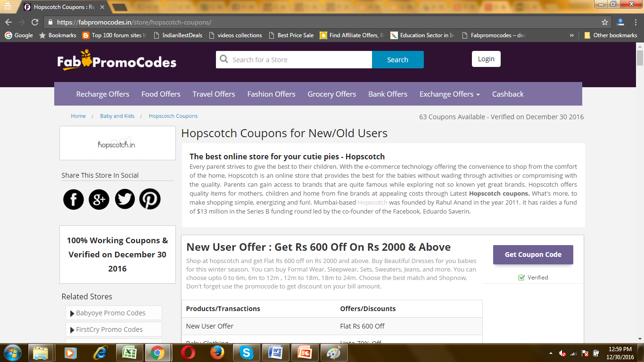Show hidden system tray icons arrow
This screenshot has width=644, height=362.
551,353
